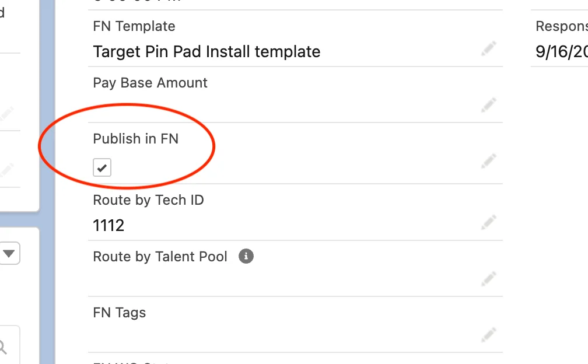Click the 9/16 response date value
Image resolution: width=588 pixels, height=364 pixels.
[561, 51]
